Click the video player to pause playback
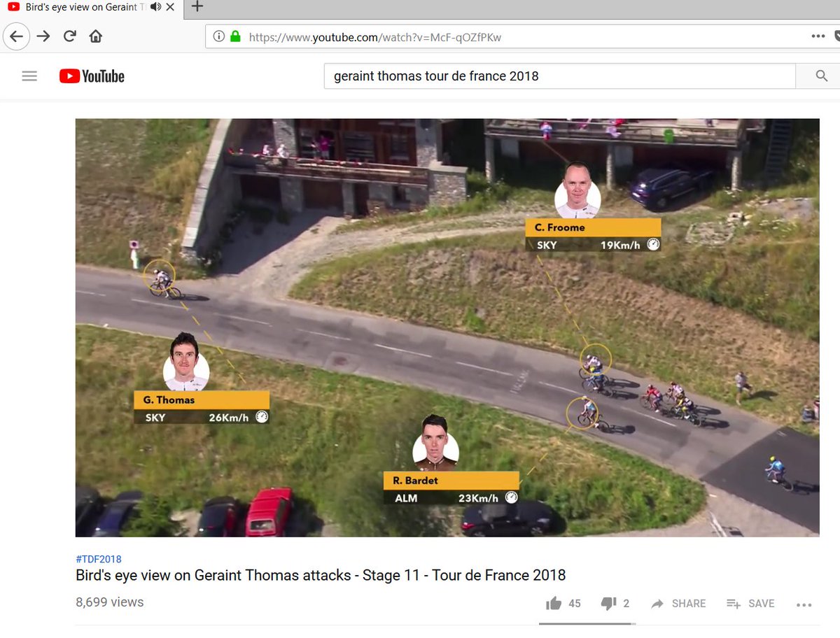The width and height of the screenshot is (840, 638). coord(447,327)
